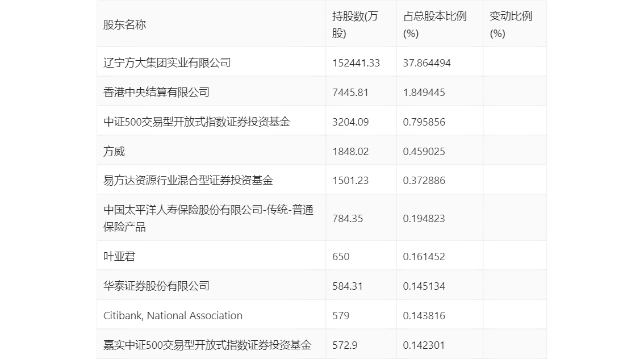Click the 股东名称 column header
This screenshot has width=644, height=359.
tap(124, 24)
